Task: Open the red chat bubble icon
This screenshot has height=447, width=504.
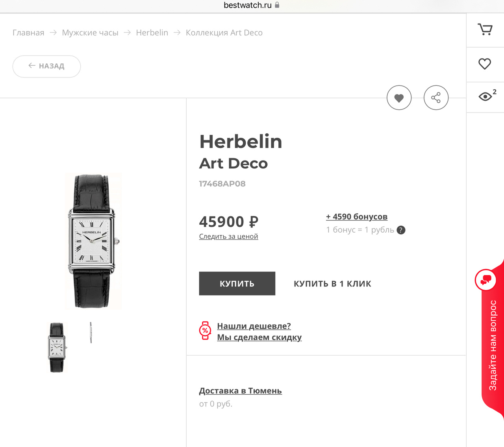Action: click(486, 280)
